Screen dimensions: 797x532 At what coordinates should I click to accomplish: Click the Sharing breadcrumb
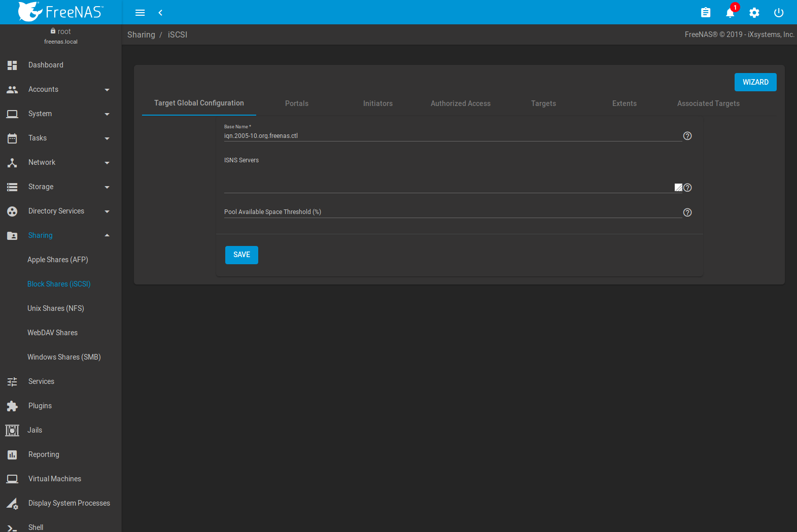[x=141, y=34]
